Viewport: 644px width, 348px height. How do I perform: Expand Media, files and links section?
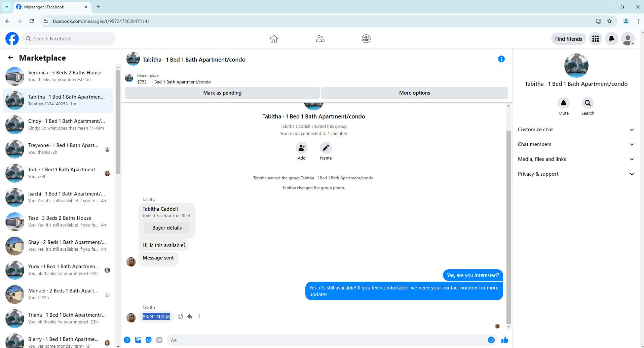pos(576,159)
